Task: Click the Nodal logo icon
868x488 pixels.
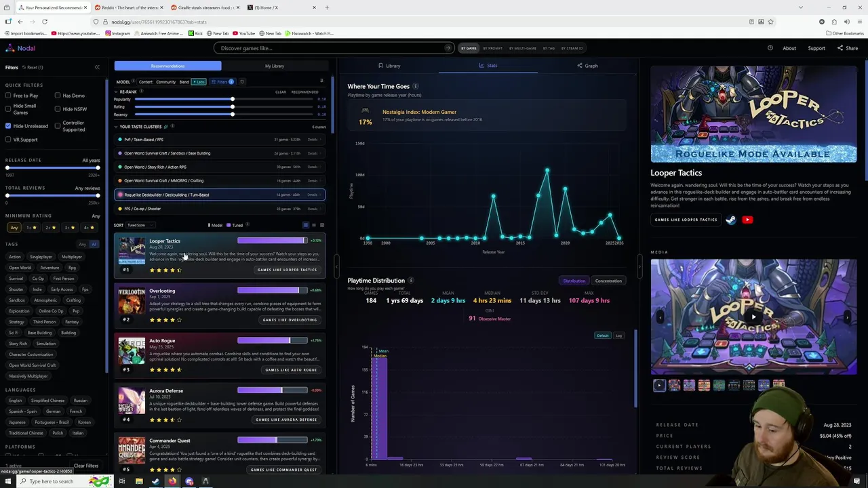Action: [x=9, y=48]
